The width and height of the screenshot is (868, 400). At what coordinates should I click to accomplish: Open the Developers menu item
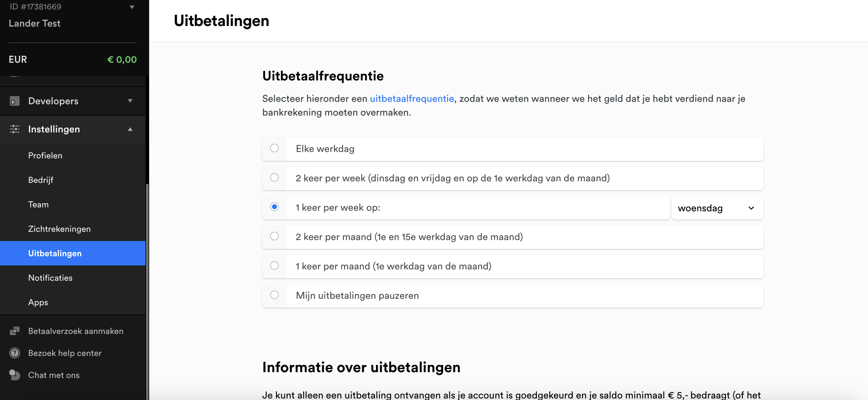tap(73, 101)
